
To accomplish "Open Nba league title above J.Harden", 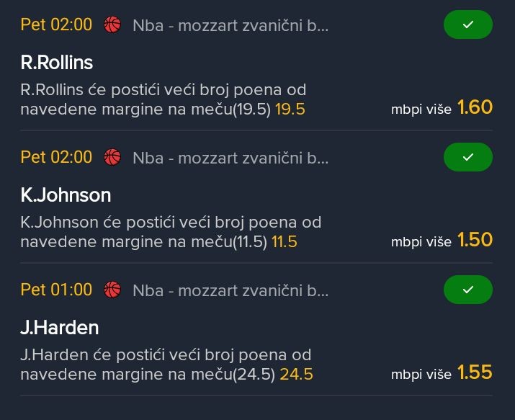I will [230, 290].
